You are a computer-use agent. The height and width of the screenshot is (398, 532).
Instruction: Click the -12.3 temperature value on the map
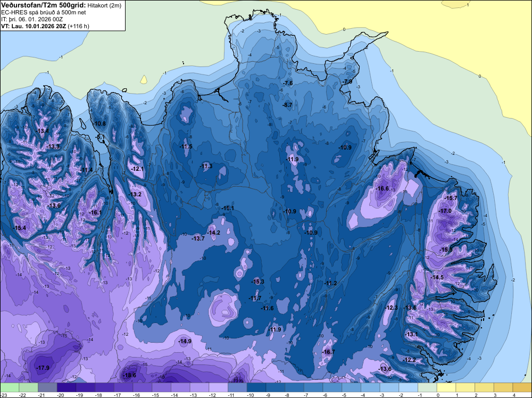(391, 308)
